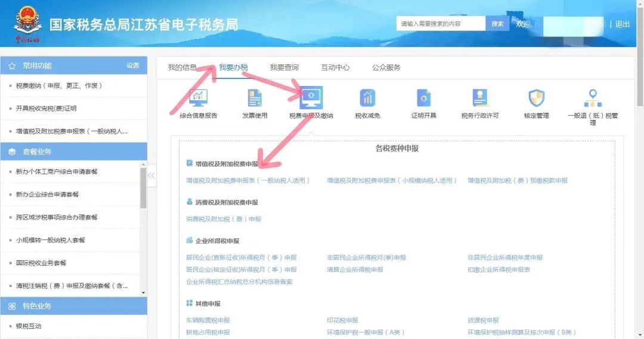The width and height of the screenshot is (644, 339).
Task: Click the national tax emblem logo
Action: (27, 24)
